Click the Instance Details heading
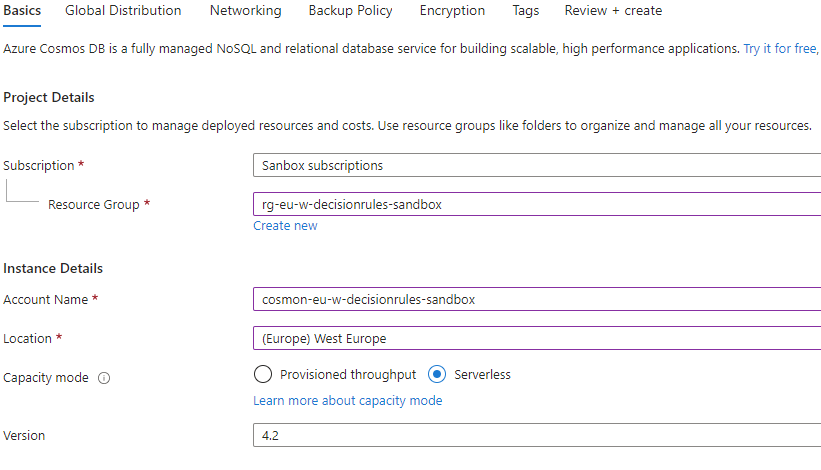The image size is (821, 470). click(53, 269)
